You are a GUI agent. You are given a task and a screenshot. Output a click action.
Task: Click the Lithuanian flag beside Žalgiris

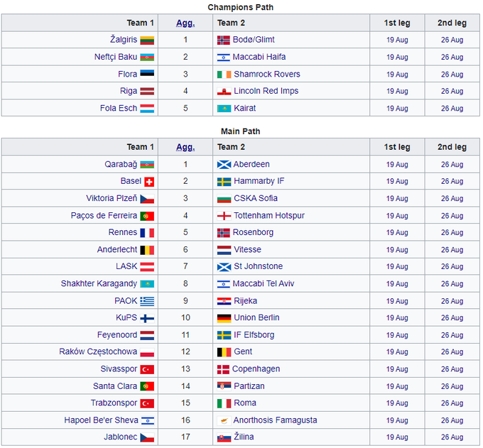147,40
